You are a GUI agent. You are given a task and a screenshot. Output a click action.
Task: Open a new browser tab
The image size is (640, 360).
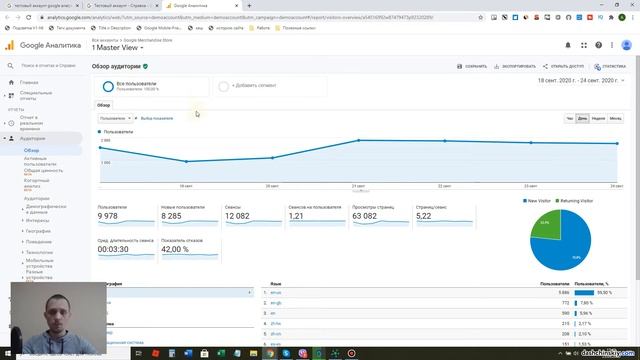[249, 6]
